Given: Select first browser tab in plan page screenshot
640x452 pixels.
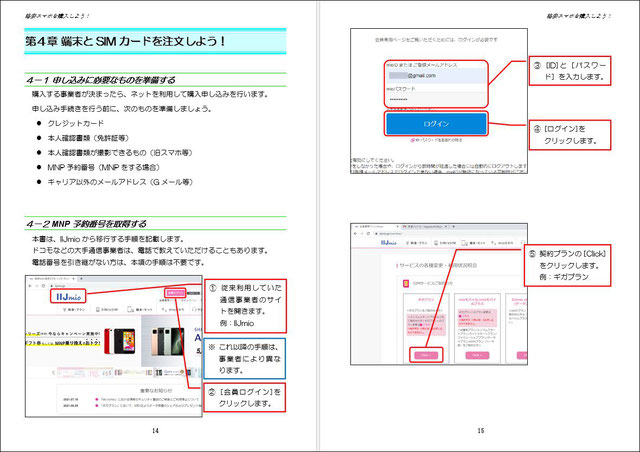Looking at the screenshot, I should pyautogui.click(x=376, y=226).
